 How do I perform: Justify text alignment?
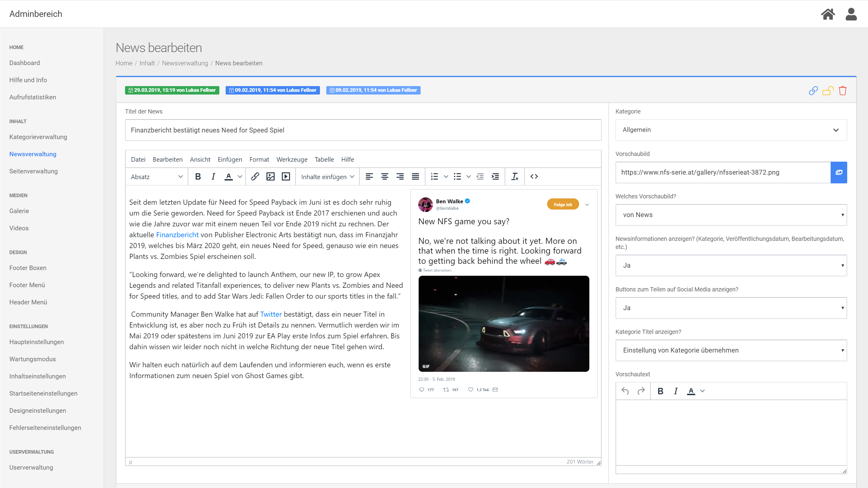coord(415,176)
